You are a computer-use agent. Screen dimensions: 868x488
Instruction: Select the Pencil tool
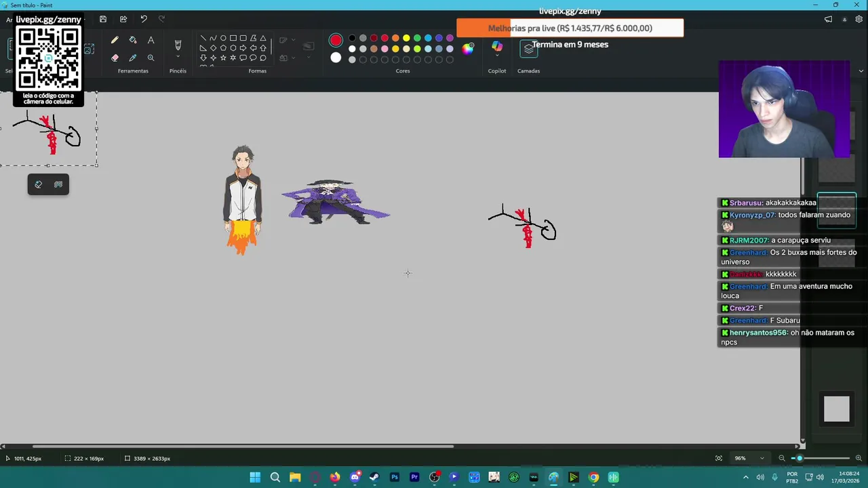(x=115, y=41)
